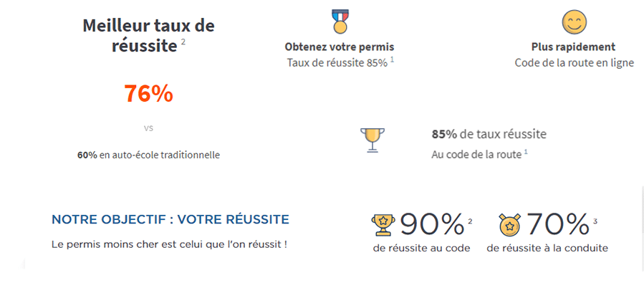
Task: Click the orange 76% figure
Action: pos(148,94)
